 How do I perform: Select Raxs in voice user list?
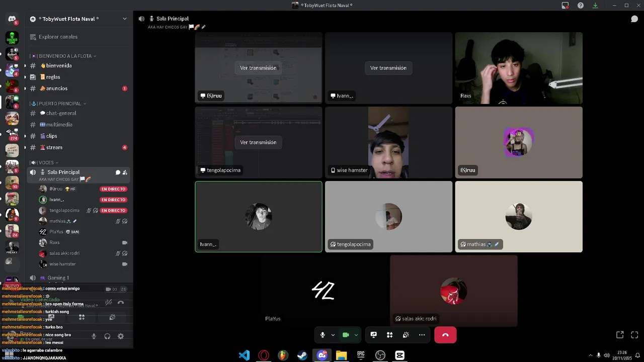[x=83, y=242]
